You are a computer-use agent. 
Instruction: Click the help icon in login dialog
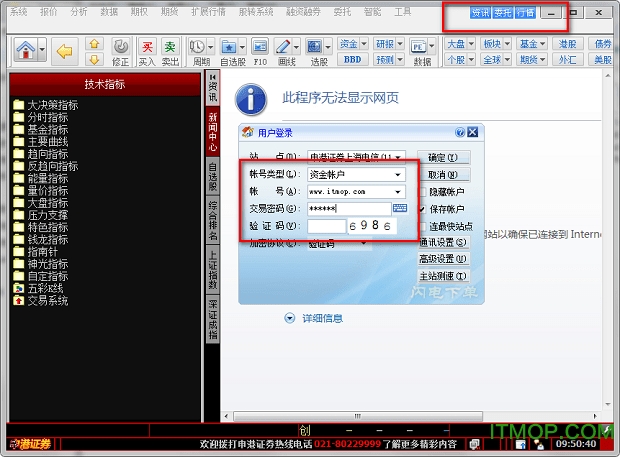pyautogui.click(x=460, y=131)
